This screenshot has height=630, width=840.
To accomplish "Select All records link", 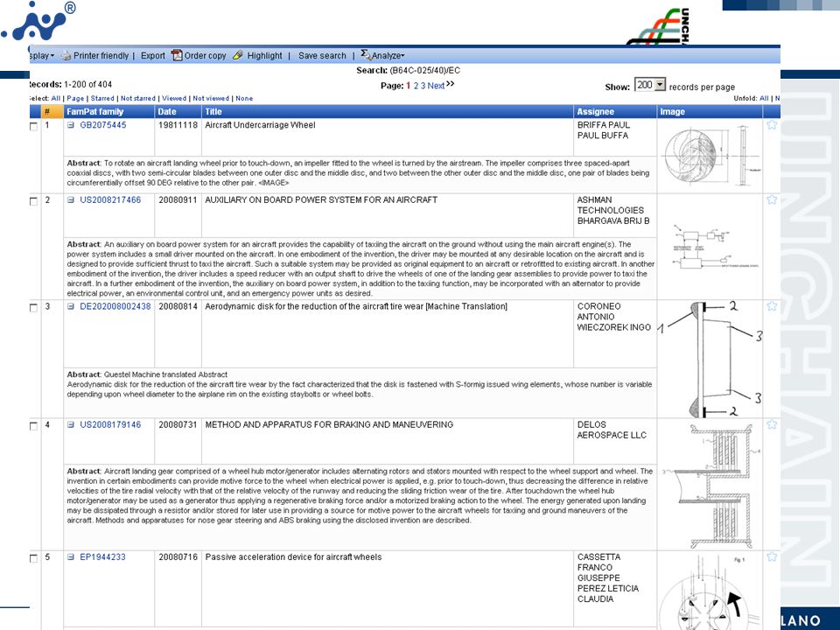I will pos(56,99).
